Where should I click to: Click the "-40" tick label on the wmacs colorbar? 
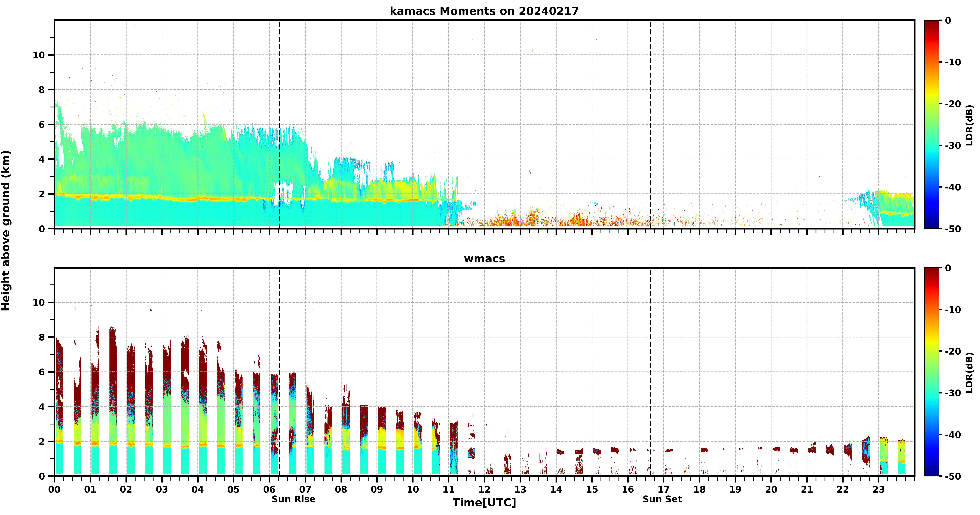tap(953, 435)
